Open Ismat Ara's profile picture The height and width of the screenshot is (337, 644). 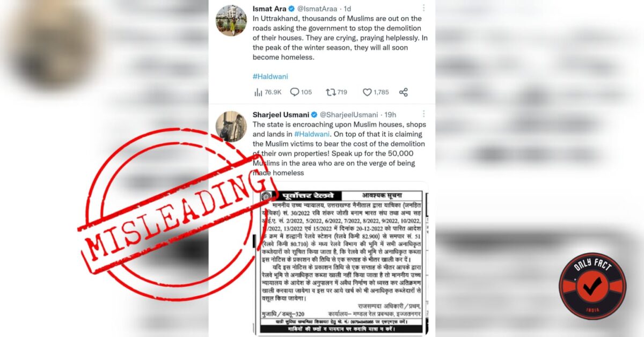click(x=231, y=20)
